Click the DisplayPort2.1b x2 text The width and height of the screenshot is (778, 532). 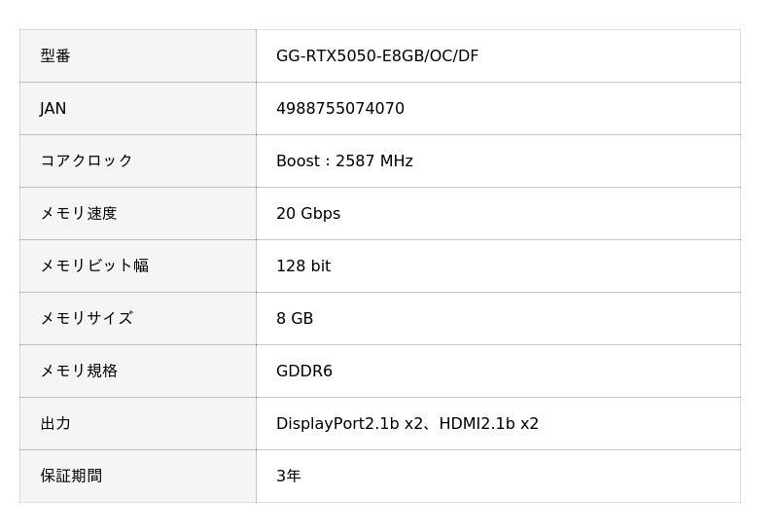[x=348, y=424]
